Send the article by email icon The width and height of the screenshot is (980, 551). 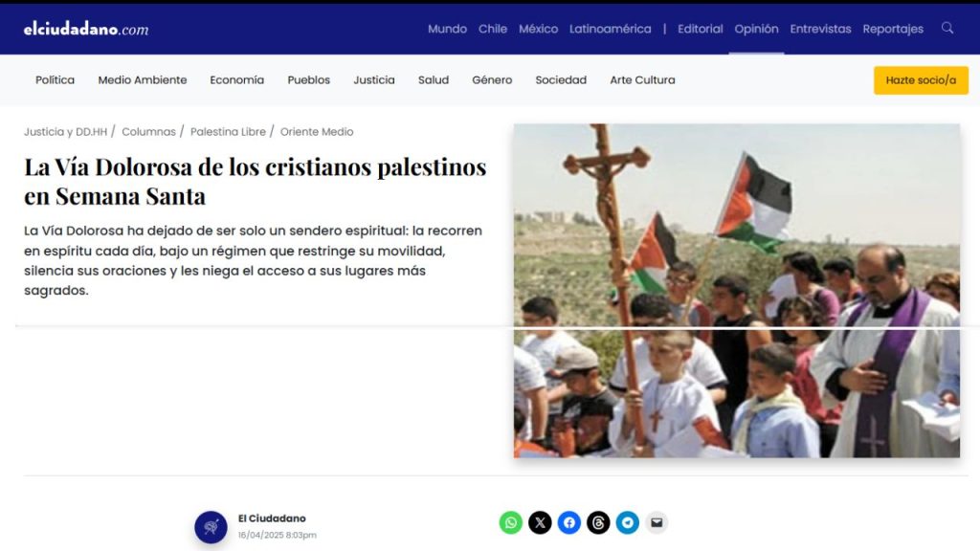click(x=657, y=522)
